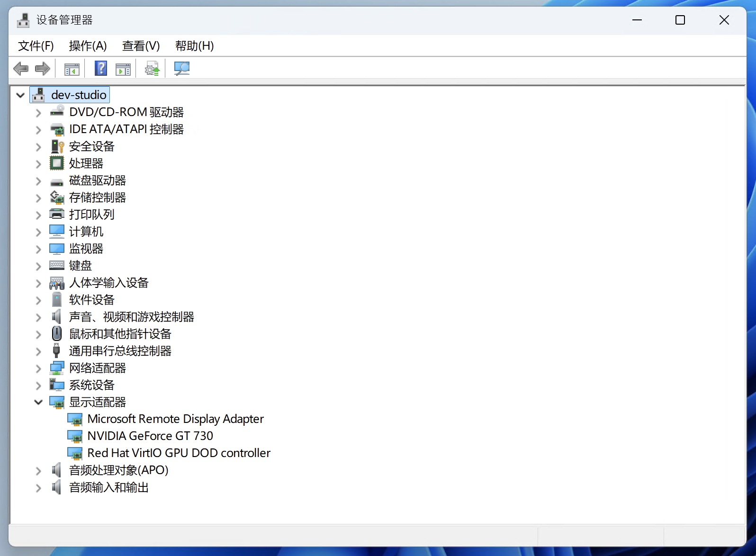Click the 鼠标和其他指针设备 mouse icon
The image size is (756, 556).
pyautogui.click(x=57, y=334)
